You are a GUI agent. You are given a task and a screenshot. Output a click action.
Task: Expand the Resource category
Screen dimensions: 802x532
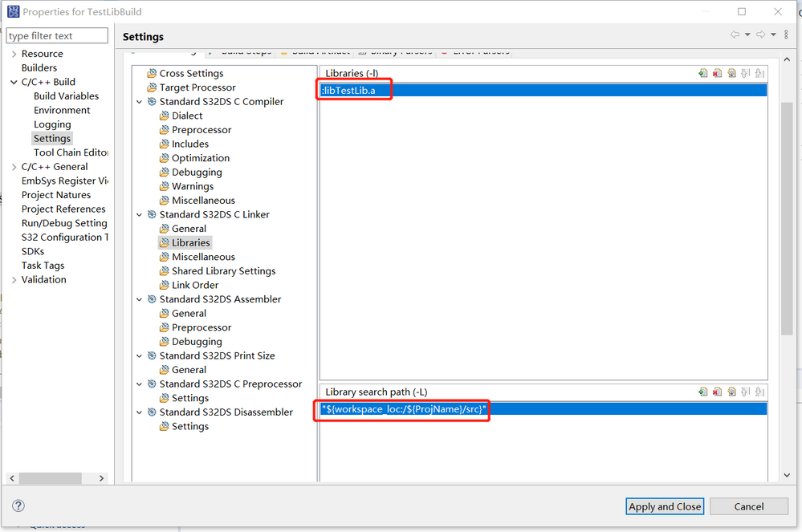pyautogui.click(x=14, y=54)
